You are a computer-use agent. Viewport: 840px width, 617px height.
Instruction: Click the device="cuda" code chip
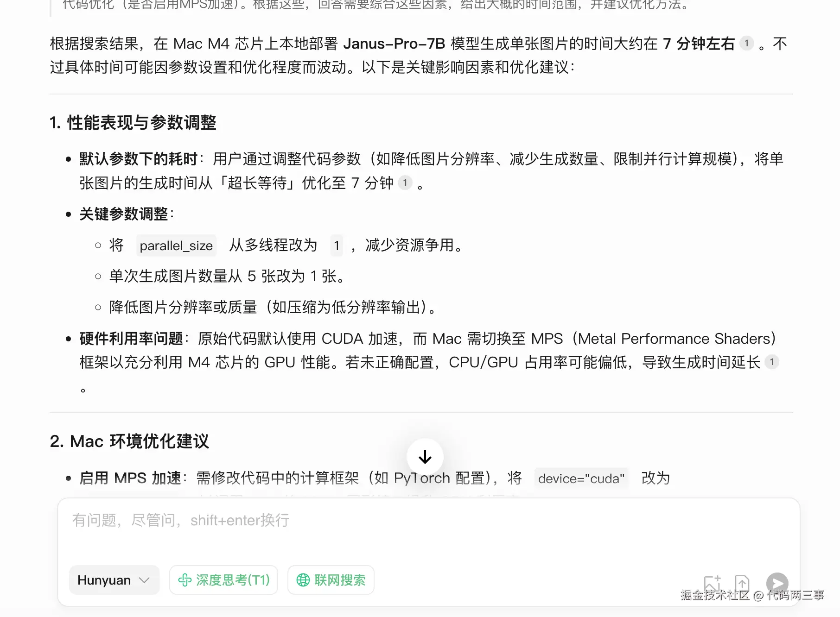(581, 478)
